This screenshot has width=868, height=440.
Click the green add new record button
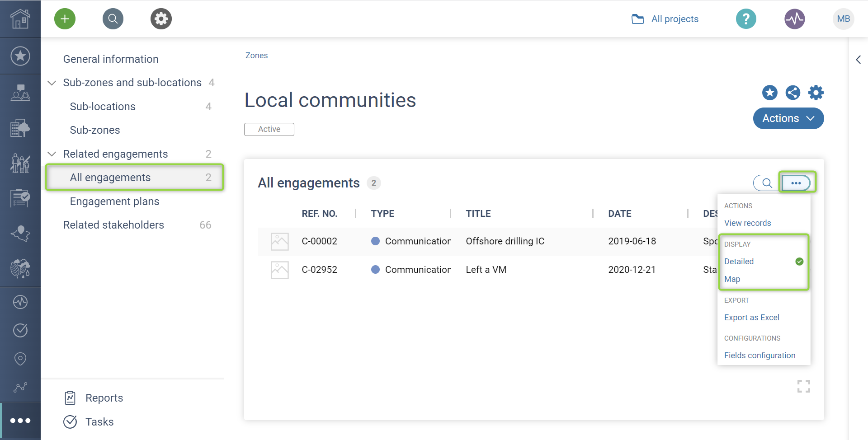[x=65, y=19]
